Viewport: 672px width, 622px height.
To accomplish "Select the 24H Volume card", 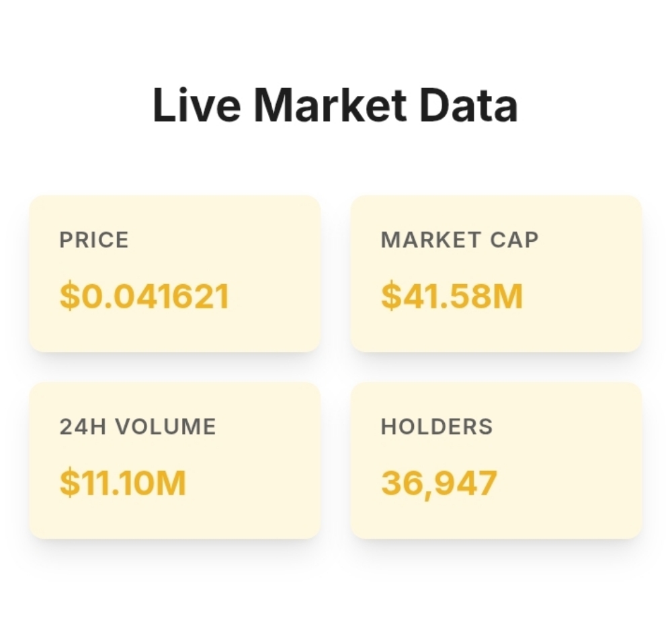I will (x=175, y=460).
